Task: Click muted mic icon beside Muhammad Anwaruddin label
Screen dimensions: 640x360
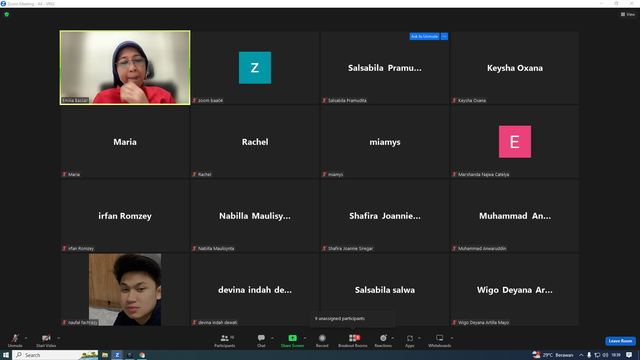Action: [454, 248]
